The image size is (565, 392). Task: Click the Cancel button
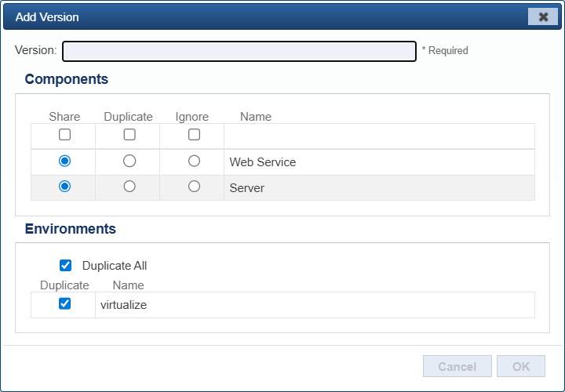click(457, 366)
